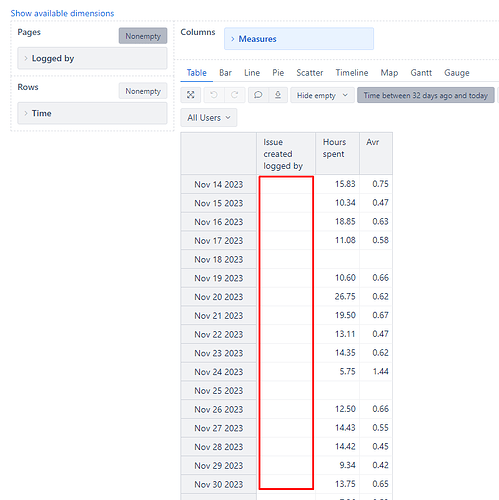Expand the Time dimension

[92, 113]
